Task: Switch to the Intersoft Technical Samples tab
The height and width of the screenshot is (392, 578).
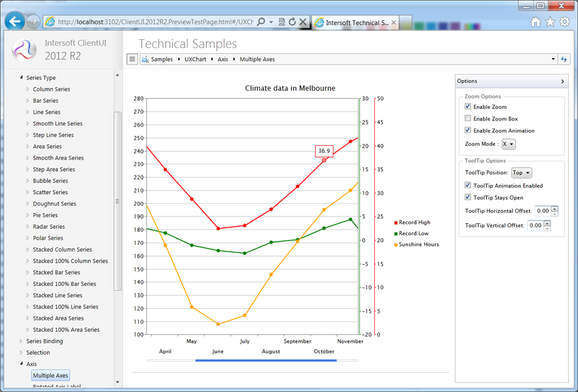Action: [355, 23]
